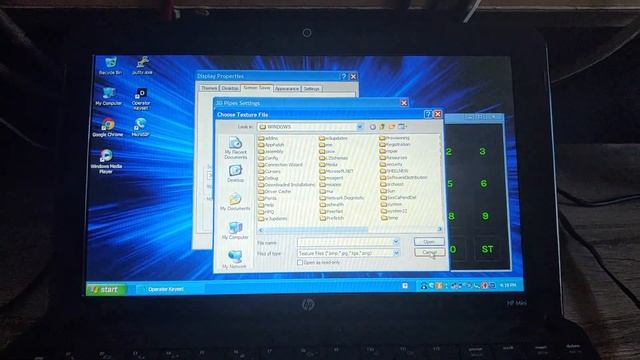Switch to the Themes tab in Display Properties
The height and width of the screenshot is (360, 640).
pyautogui.click(x=209, y=88)
